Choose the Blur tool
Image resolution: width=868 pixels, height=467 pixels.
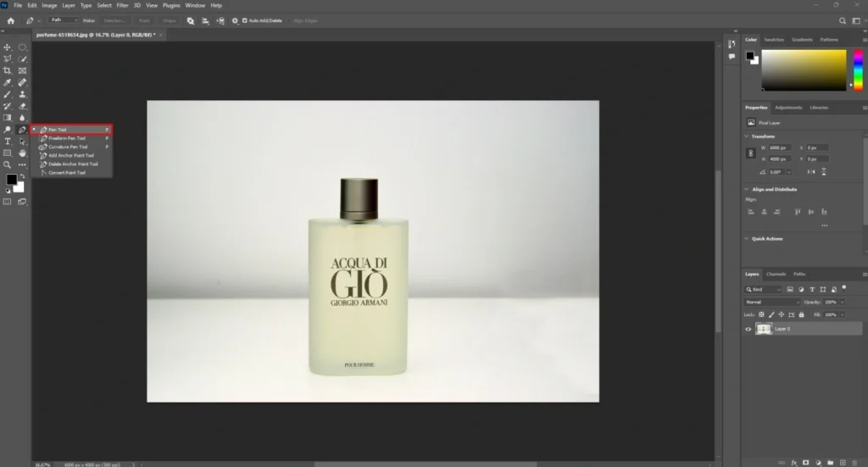[22, 118]
